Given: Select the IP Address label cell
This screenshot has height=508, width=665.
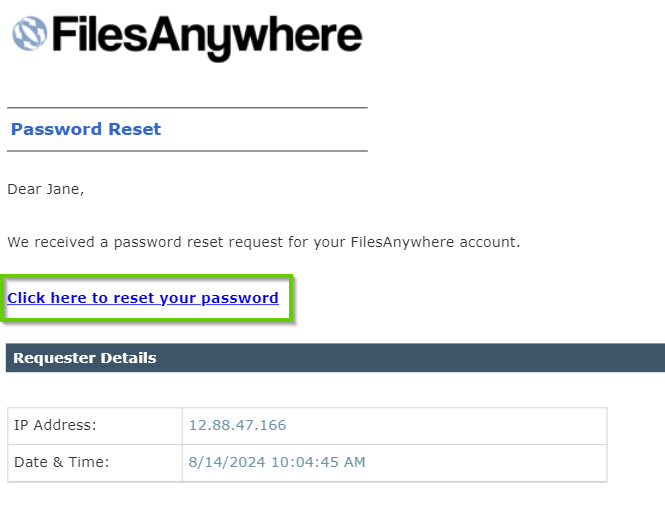Looking at the screenshot, I should pyautogui.click(x=95, y=426).
